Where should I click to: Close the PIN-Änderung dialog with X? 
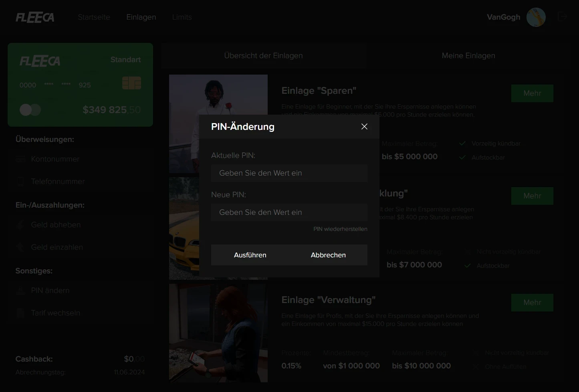pyautogui.click(x=364, y=127)
